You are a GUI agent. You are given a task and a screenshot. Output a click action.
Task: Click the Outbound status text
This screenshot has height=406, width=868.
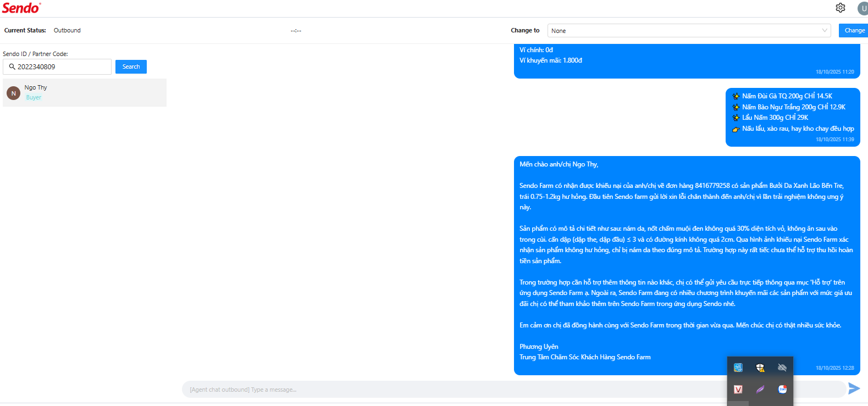(67, 30)
